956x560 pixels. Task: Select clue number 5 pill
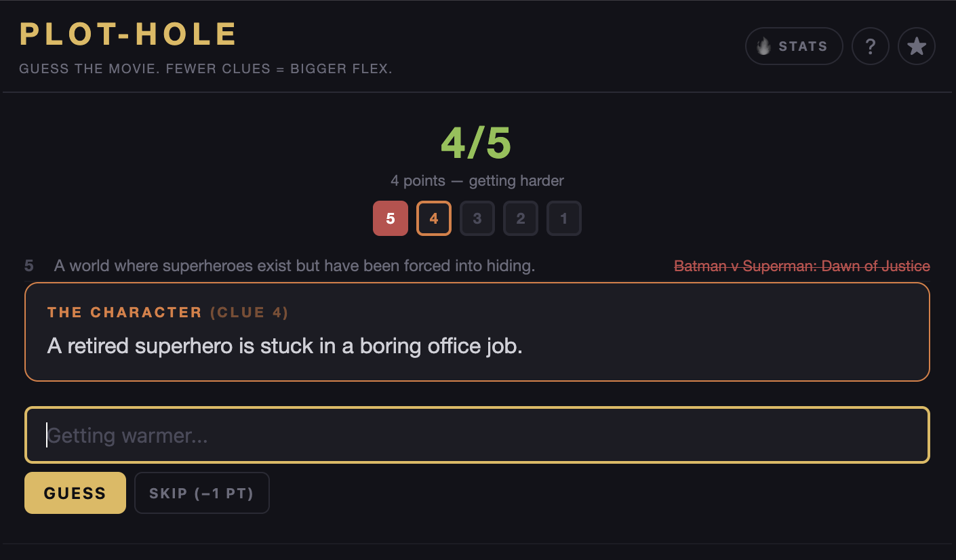(x=391, y=218)
